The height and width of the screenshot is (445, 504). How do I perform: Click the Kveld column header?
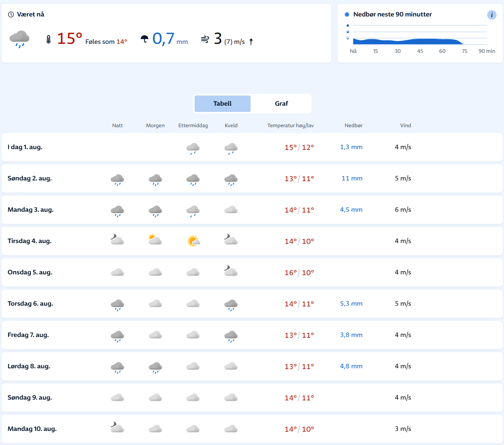pos(231,126)
